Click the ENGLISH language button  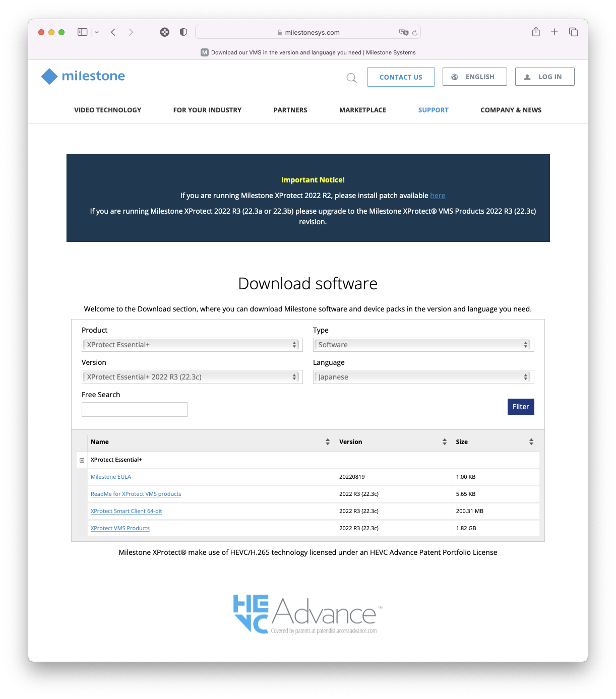pyautogui.click(x=475, y=77)
